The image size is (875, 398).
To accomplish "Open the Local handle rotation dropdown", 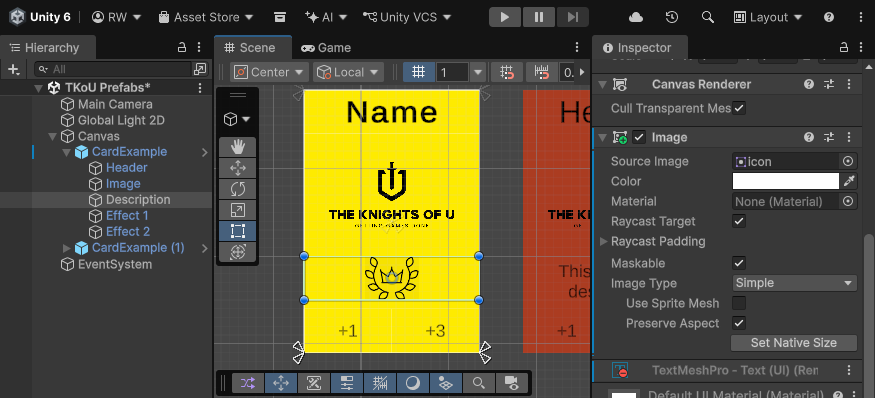I will coord(348,72).
